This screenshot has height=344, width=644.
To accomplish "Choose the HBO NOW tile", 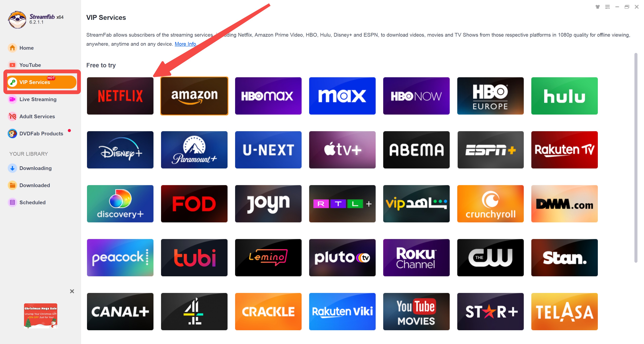I will (x=416, y=96).
